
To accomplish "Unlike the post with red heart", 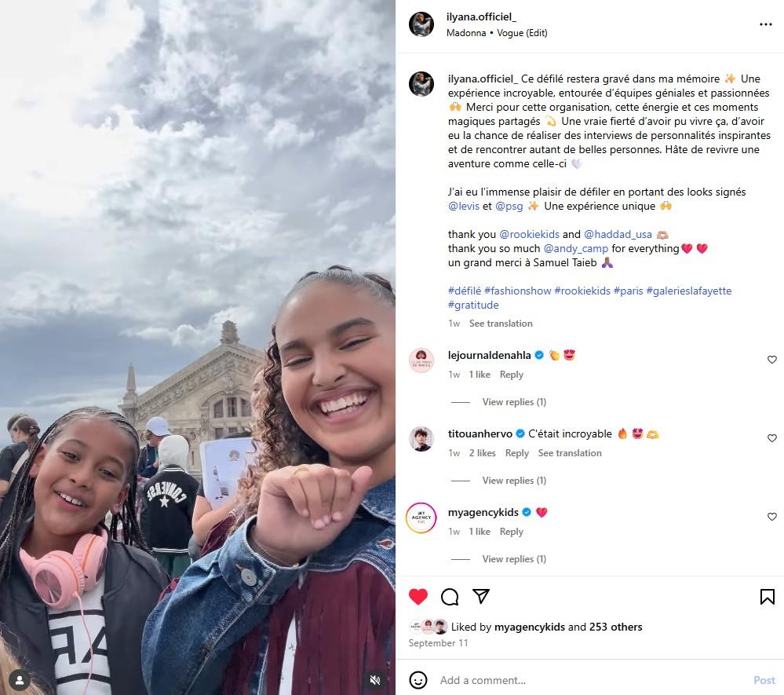I will point(418,596).
